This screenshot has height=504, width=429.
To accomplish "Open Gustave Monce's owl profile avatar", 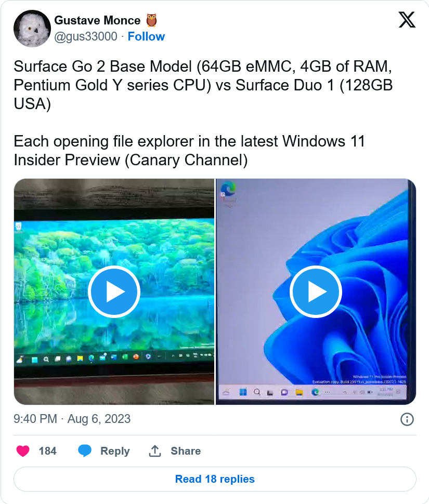I will 32,28.
